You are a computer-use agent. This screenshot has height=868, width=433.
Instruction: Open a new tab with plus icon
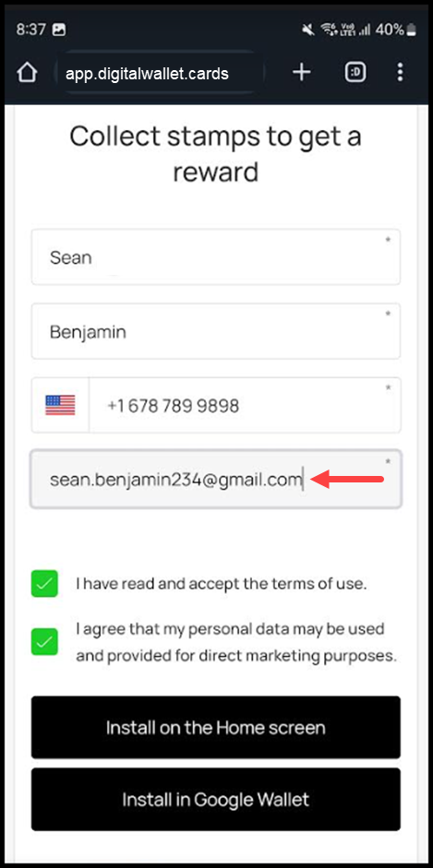301,72
